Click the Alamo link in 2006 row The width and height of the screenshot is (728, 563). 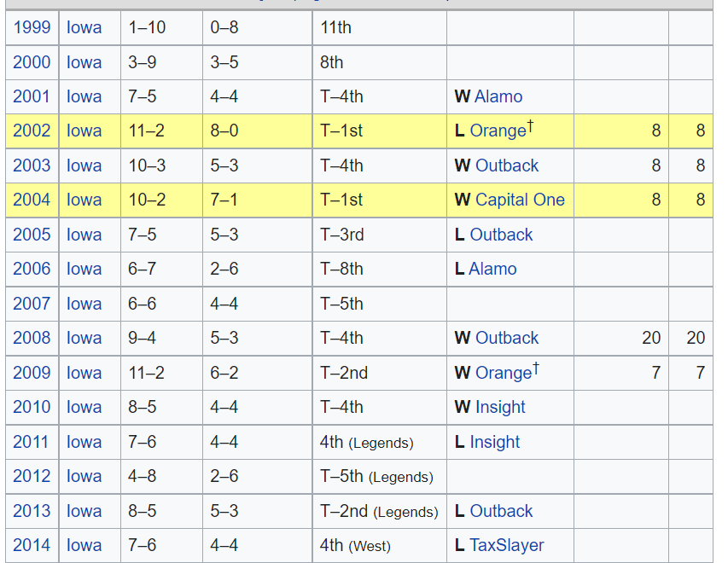point(492,269)
